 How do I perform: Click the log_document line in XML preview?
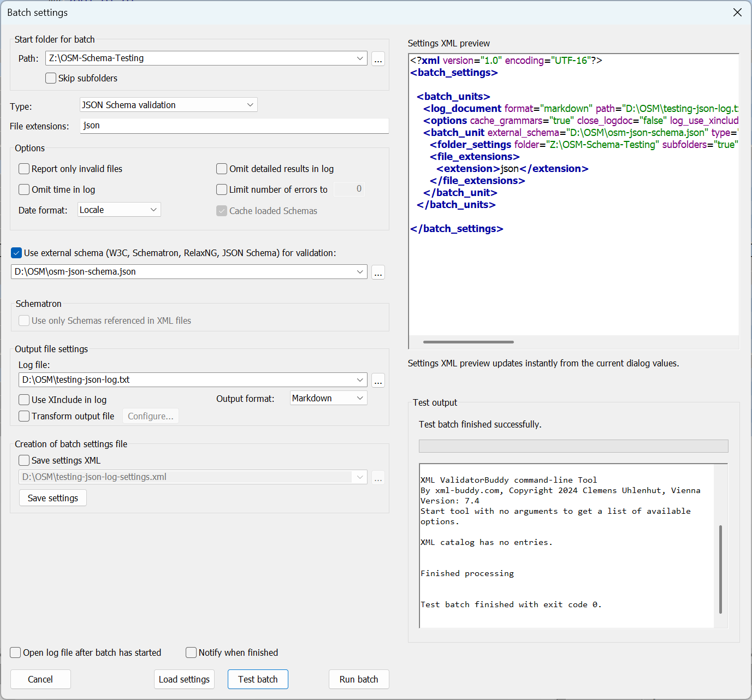[x=581, y=109]
